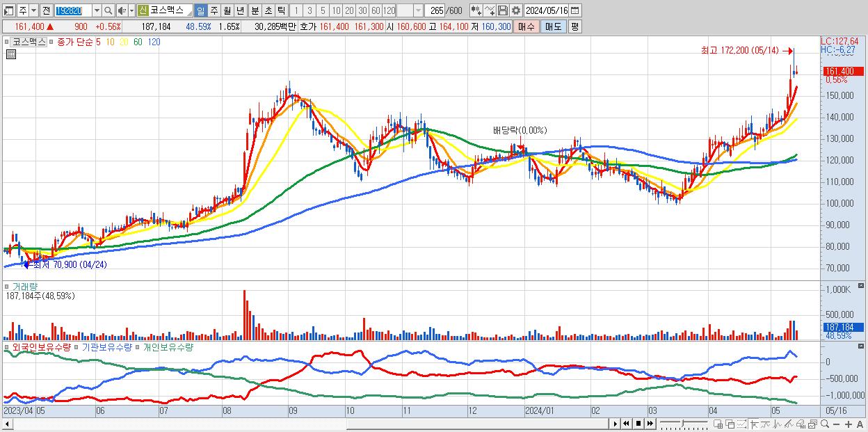Click the stock code field 192820

click(x=73, y=11)
